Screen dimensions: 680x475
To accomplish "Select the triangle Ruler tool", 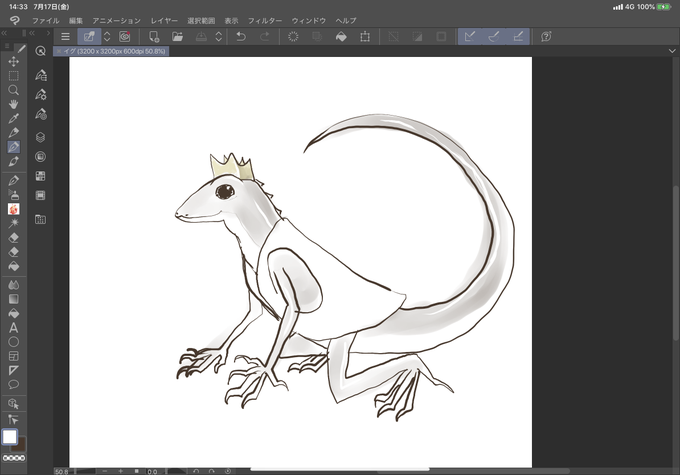I will click(x=13, y=370).
